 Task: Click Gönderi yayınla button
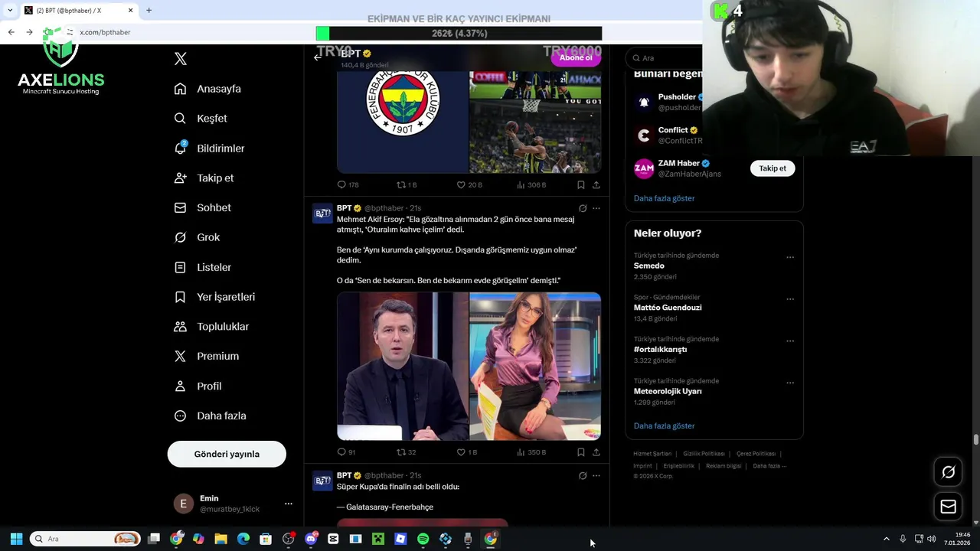coord(227,454)
